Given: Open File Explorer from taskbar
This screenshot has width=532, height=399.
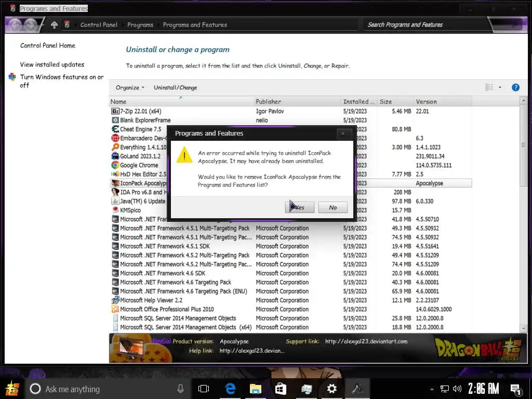Looking at the screenshot, I should 256,389.
